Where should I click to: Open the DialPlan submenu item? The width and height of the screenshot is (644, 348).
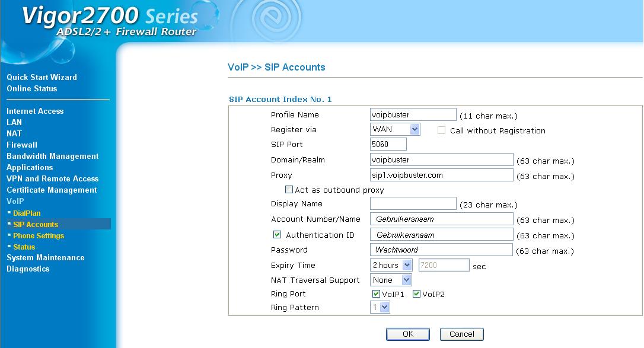coord(27,213)
